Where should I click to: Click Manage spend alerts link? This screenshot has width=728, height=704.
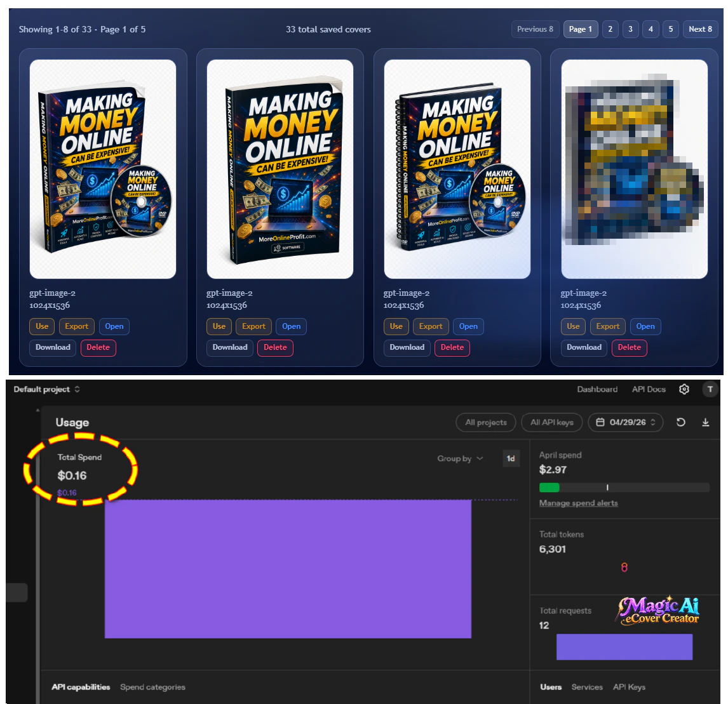[x=579, y=503]
